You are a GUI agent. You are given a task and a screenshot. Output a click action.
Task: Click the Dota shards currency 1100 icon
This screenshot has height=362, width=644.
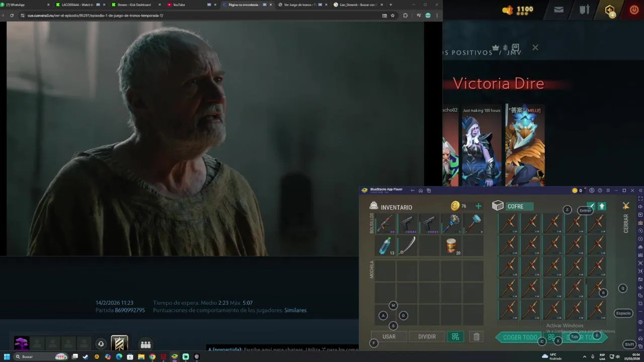point(508,10)
